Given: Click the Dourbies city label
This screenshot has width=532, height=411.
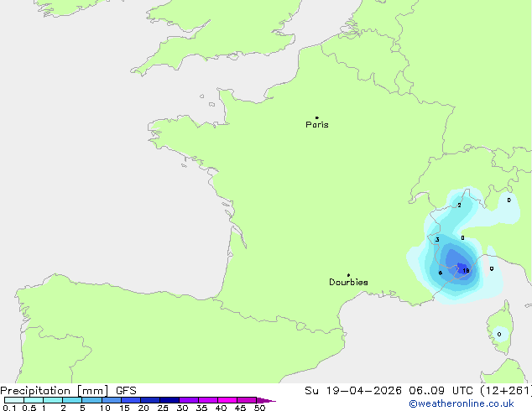Looking at the screenshot, I should (x=348, y=282).
